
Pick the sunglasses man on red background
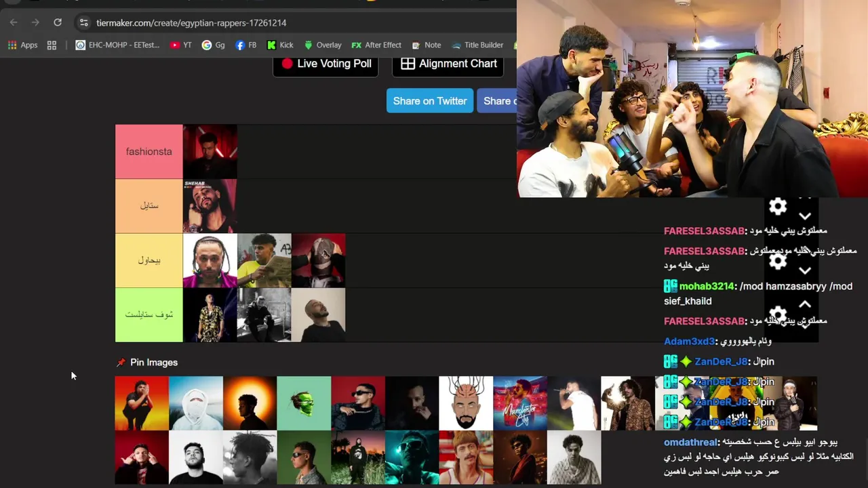pos(358,403)
